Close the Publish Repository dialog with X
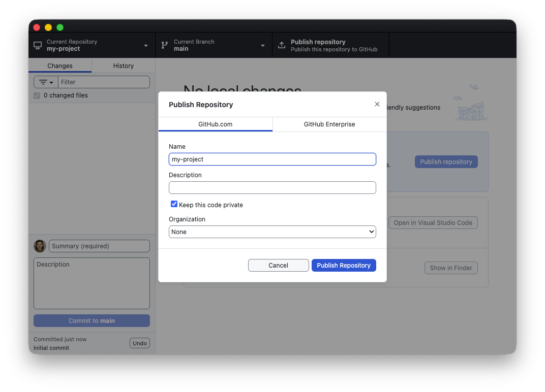Image resolution: width=545 pixels, height=392 pixels. pos(377,104)
